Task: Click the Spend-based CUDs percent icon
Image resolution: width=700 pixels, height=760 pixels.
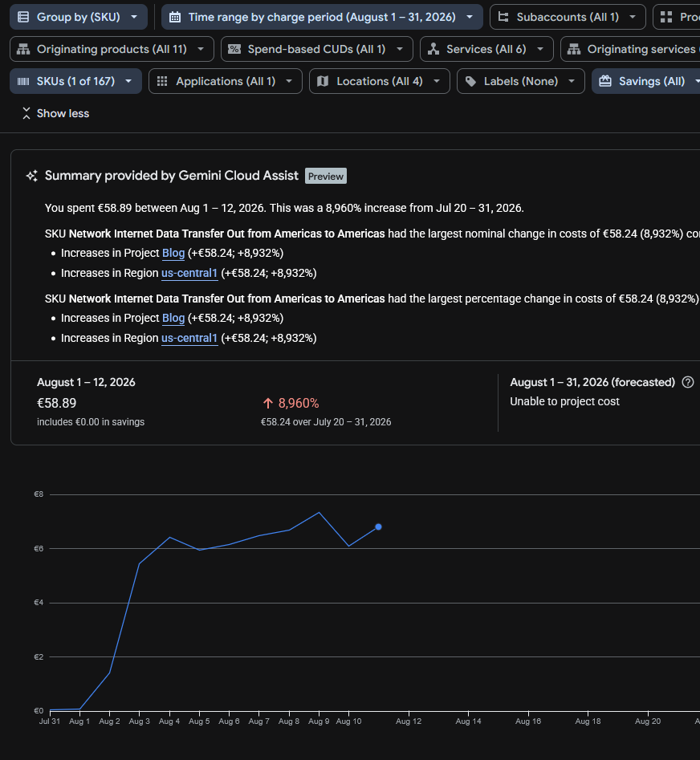Action: coord(234,49)
